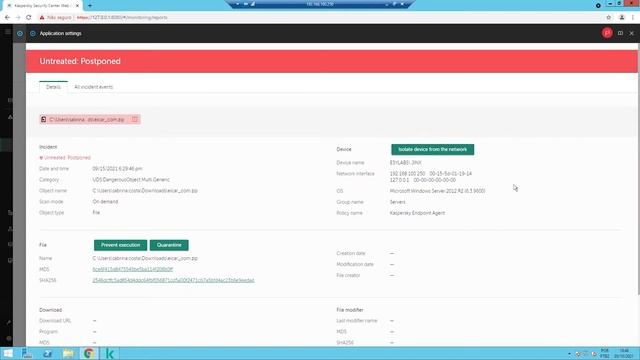Open PowerShell from the taskbar

[47, 353]
